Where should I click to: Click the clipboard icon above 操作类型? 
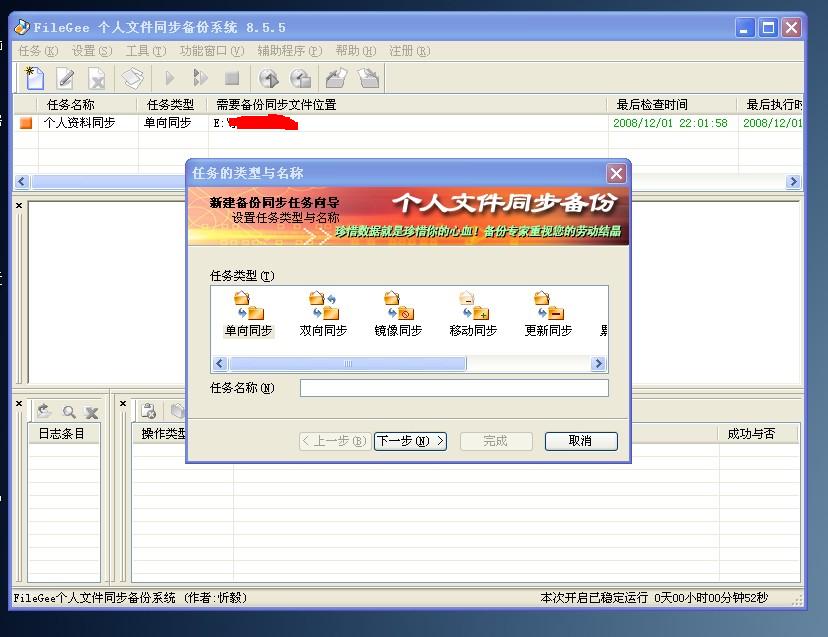coord(148,410)
